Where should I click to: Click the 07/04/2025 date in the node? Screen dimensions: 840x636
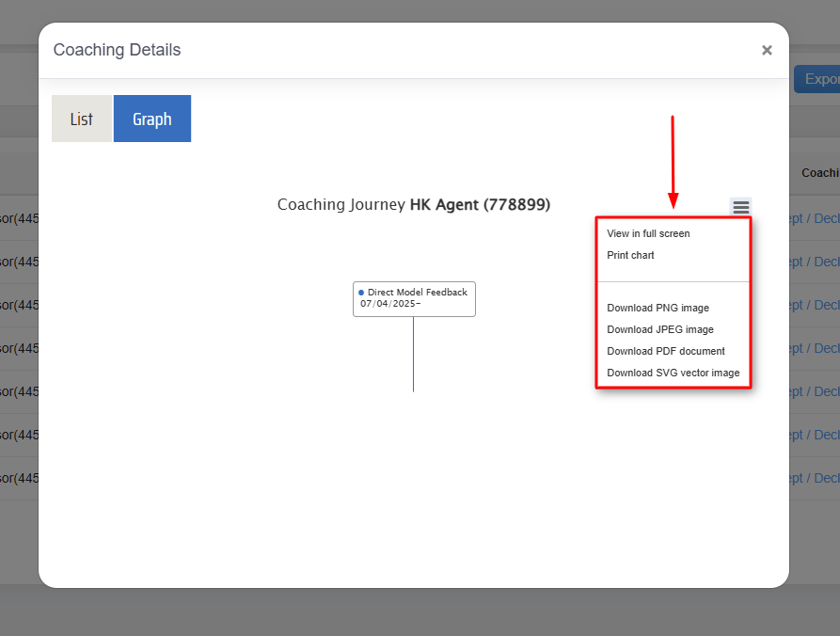(x=389, y=304)
